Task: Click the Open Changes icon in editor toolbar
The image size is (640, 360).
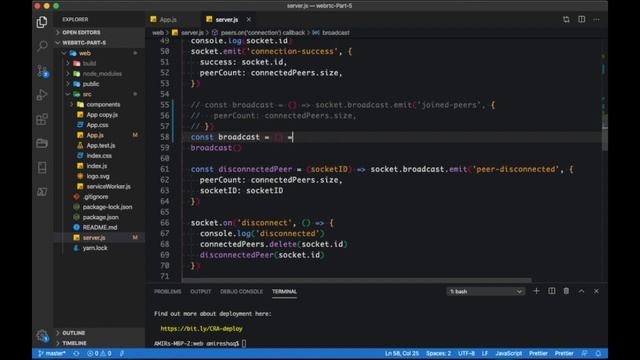Action: 566,20
